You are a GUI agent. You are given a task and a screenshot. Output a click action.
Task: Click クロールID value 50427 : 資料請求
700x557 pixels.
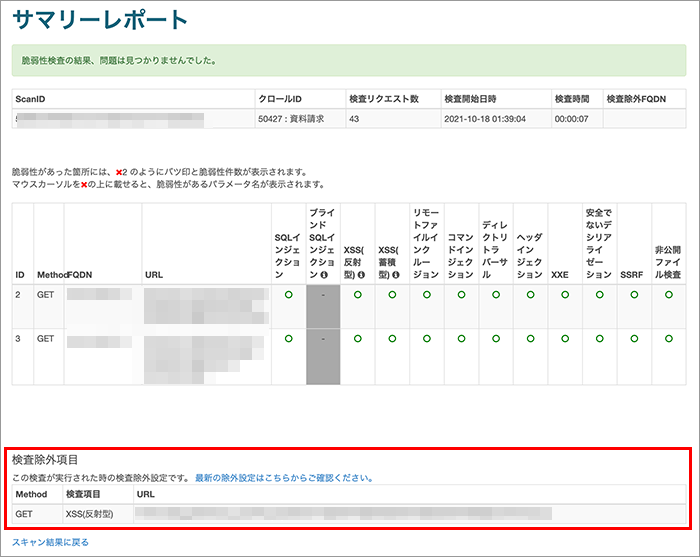tap(291, 119)
